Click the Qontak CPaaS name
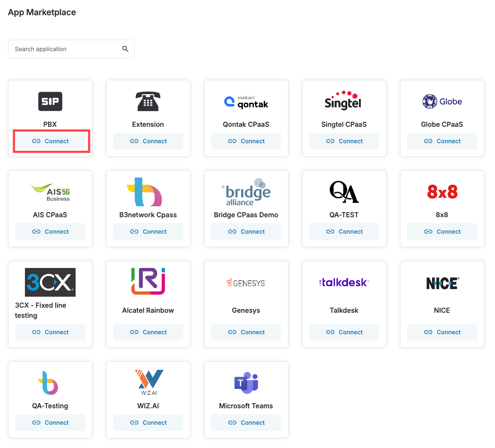 tap(246, 125)
